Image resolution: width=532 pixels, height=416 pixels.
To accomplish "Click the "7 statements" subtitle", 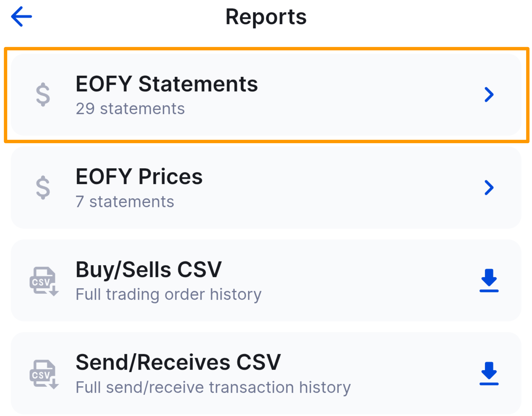I will tap(125, 202).
